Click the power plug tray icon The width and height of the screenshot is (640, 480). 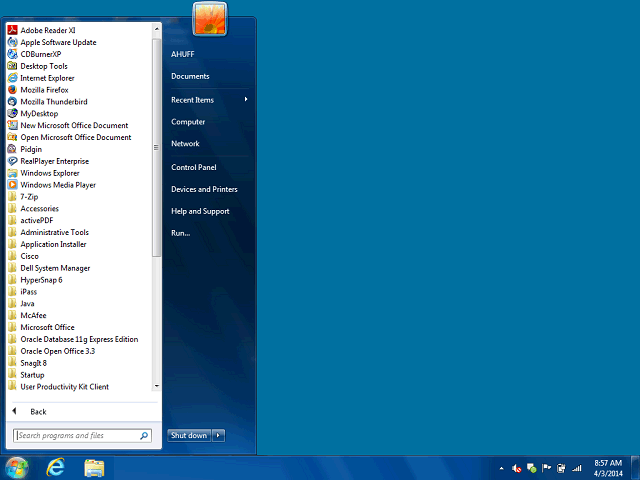pos(561,468)
